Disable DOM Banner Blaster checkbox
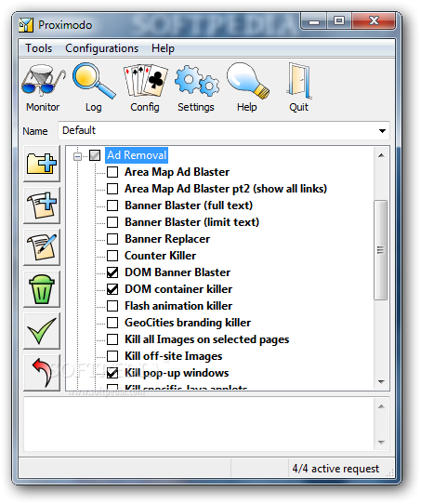 click(112, 272)
